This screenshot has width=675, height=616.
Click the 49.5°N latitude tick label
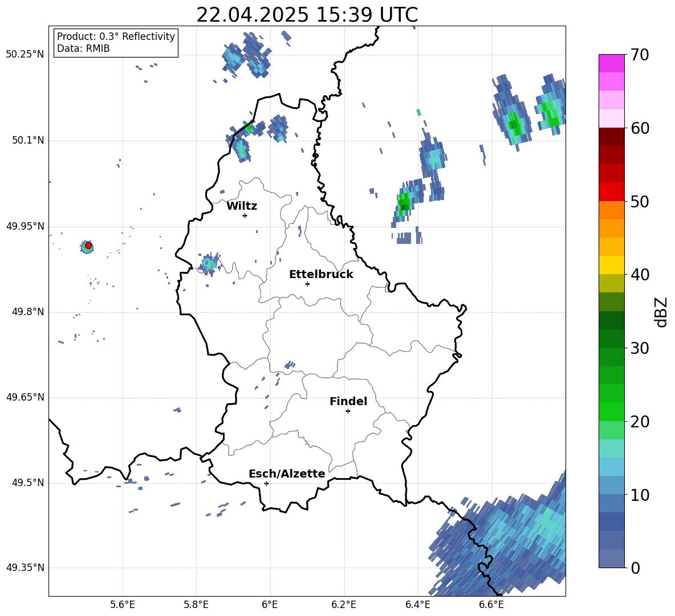pos(27,483)
